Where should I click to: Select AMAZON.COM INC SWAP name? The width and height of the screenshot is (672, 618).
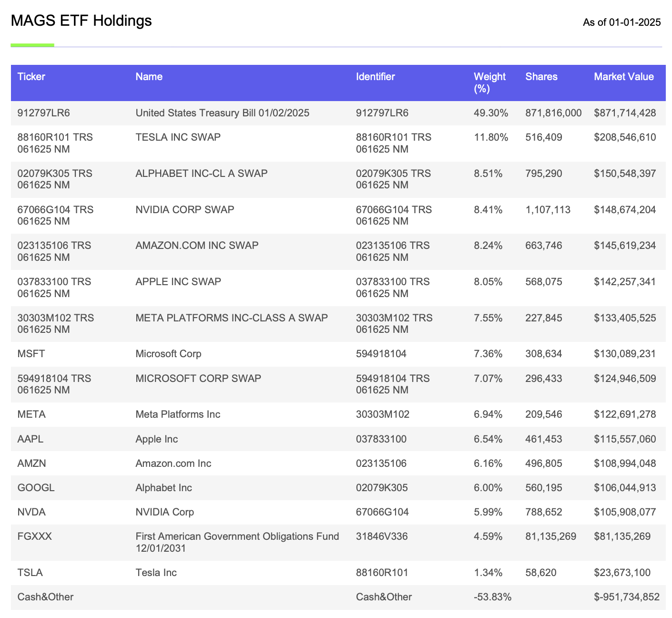[197, 246]
